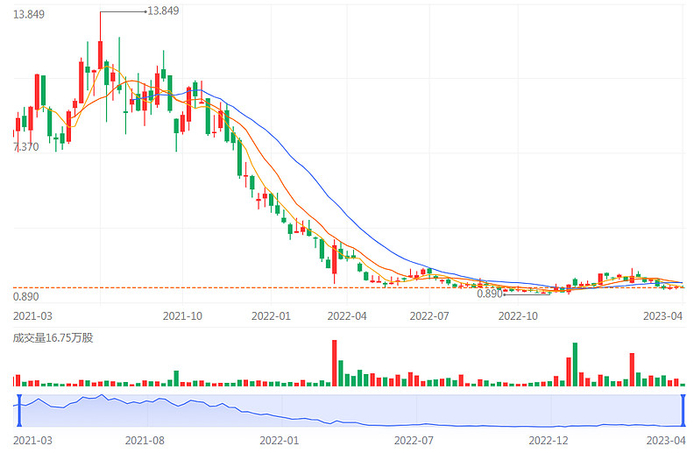
Task: Click the 0.890 lowest price annotation near 2022-10
Action: tap(489, 294)
